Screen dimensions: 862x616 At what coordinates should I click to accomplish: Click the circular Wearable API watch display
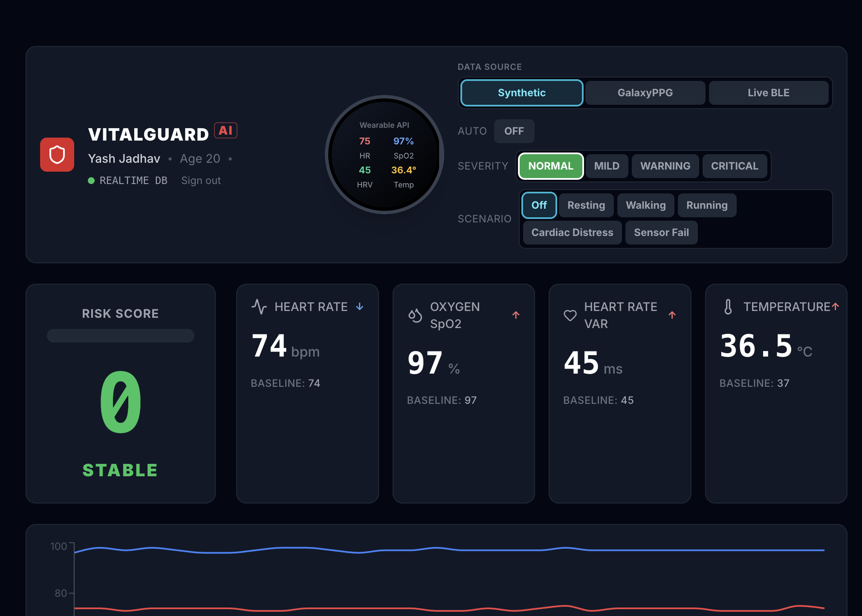click(x=384, y=155)
